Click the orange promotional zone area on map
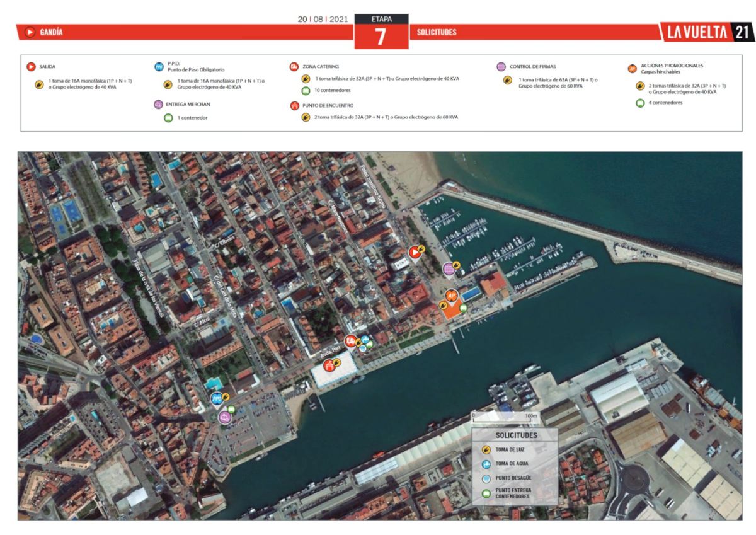Screen dimensions: 756x535 (x=450, y=311)
